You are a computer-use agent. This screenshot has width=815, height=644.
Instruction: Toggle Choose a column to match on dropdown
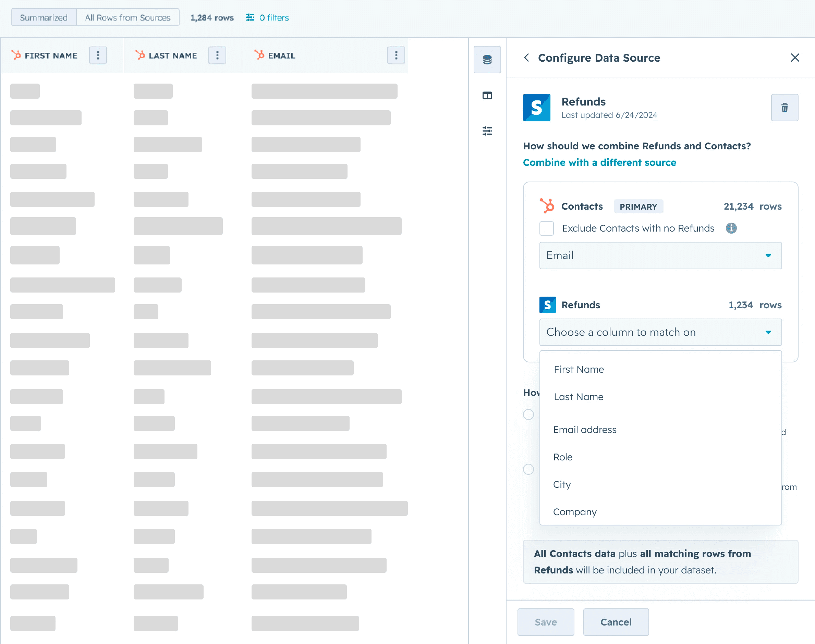[x=660, y=332]
